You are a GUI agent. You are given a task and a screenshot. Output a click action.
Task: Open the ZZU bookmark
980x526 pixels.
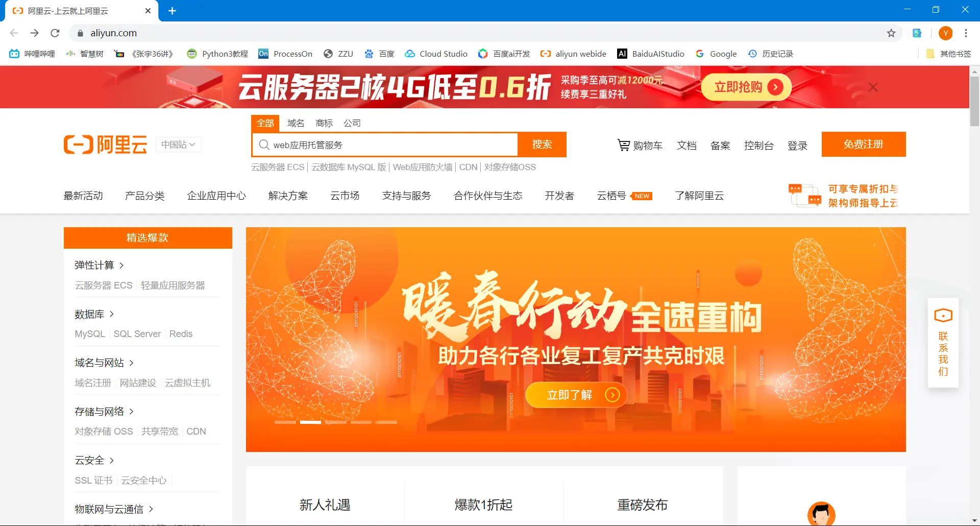point(338,54)
